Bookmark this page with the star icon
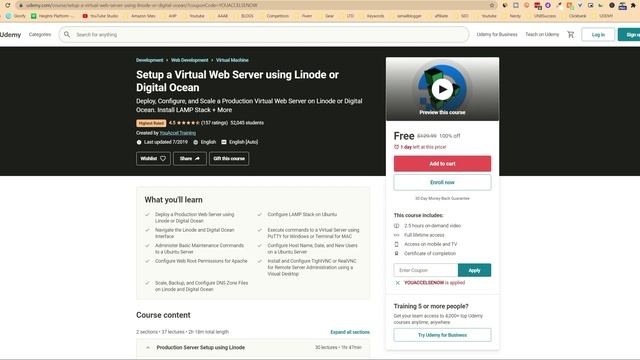Image resolution: width=640 pixels, height=360 pixels. coord(492,5)
